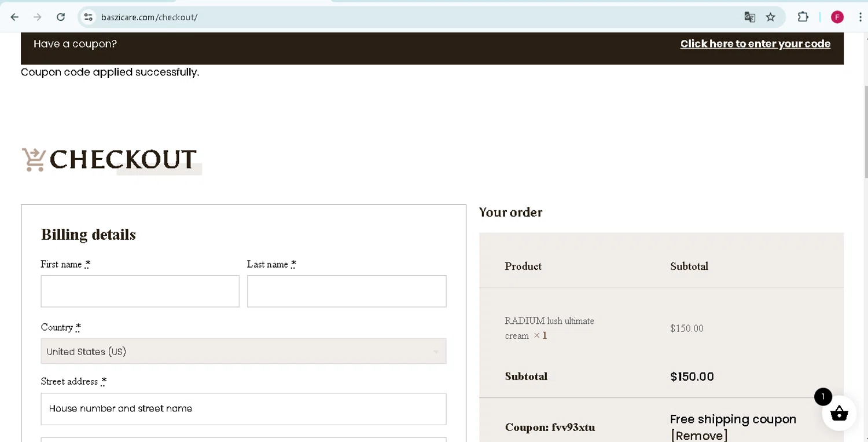
Task: Click the bold Subtotal row label
Action: click(526, 377)
